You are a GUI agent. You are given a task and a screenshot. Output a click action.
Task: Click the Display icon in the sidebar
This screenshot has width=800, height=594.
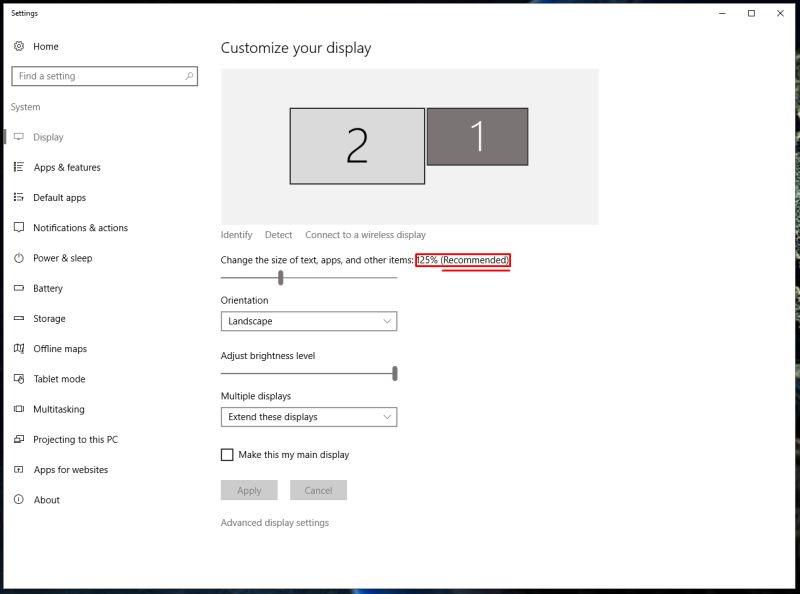tap(20, 137)
